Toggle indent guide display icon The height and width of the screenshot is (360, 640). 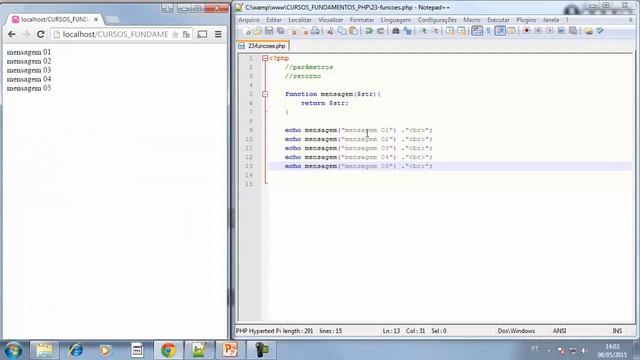(x=500, y=31)
